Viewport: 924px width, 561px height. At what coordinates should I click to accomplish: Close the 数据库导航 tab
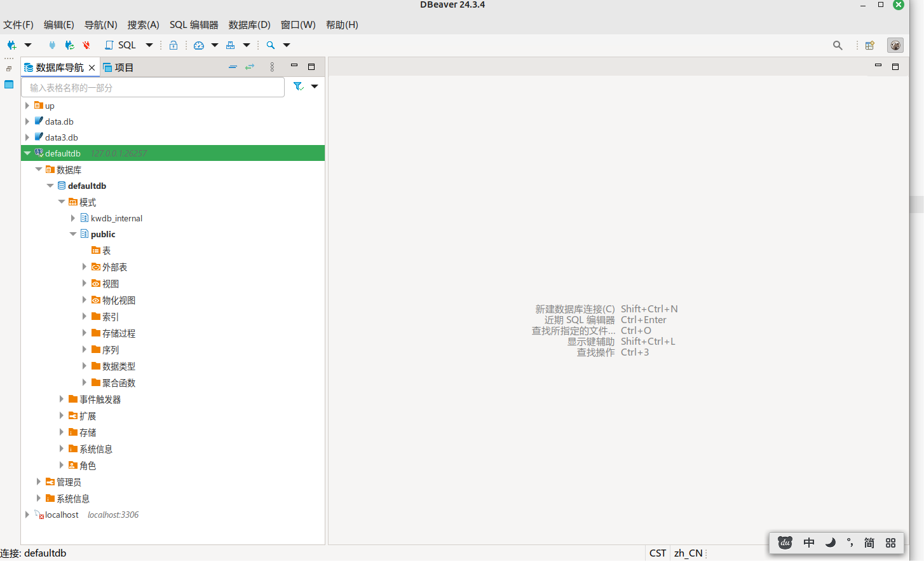(92, 67)
